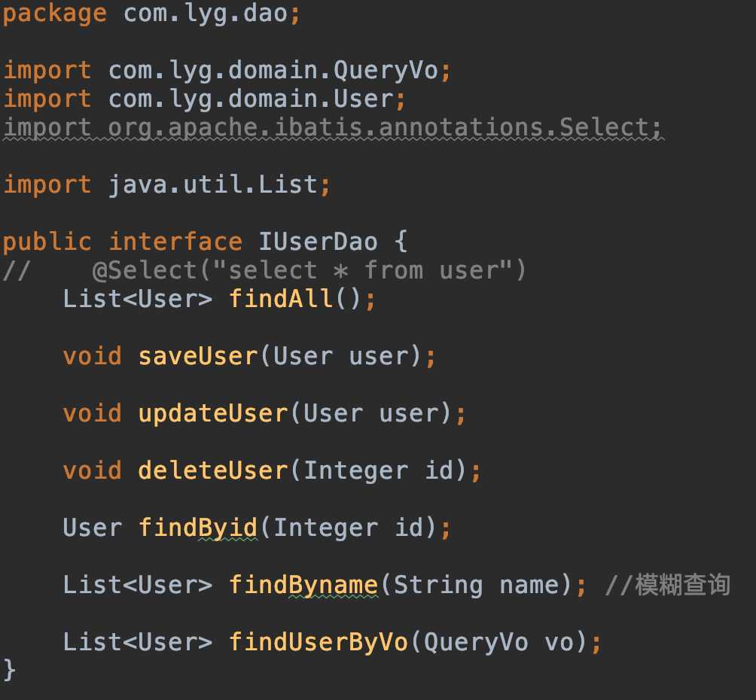
Task: Click the findAll method name
Action: point(279,299)
